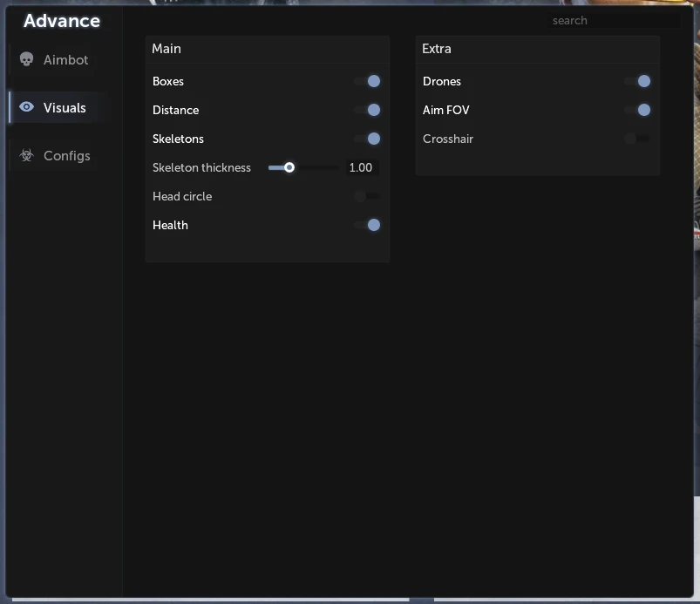The image size is (700, 604).
Task: Switch off the Health toggle
Action: pos(367,225)
